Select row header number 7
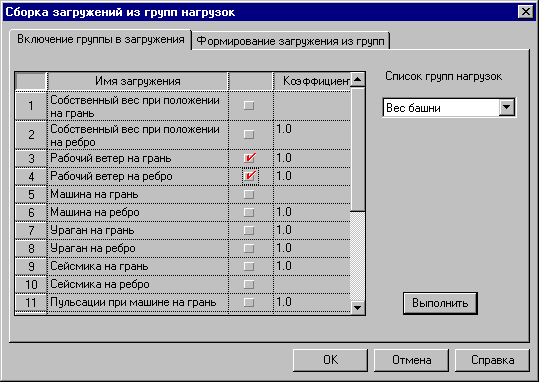This screenshot has width=539, height=382. [x=31, y=230]
